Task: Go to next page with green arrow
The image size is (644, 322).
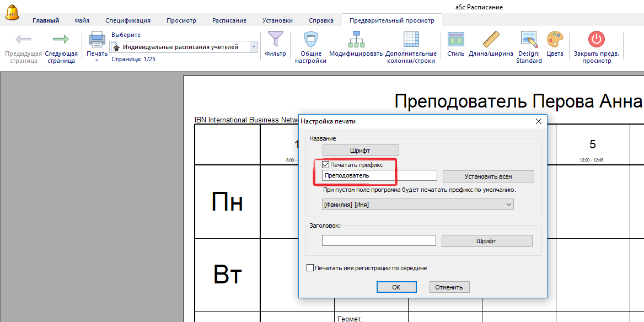Action: point(61,41)
